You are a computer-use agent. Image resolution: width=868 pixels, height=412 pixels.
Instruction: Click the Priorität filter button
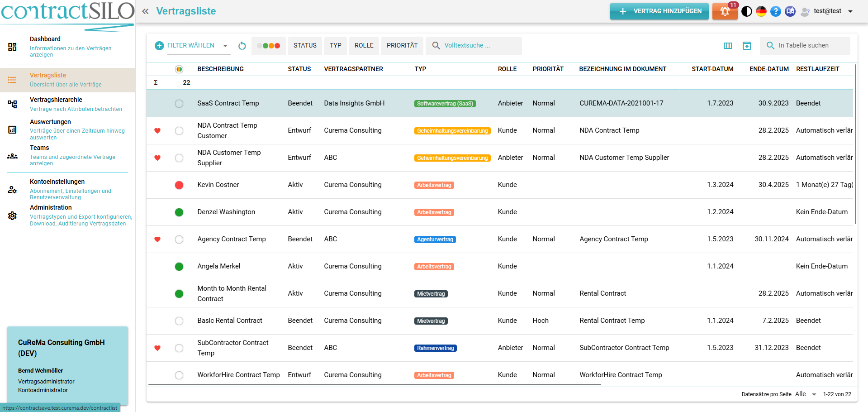(x=402, y=46)
